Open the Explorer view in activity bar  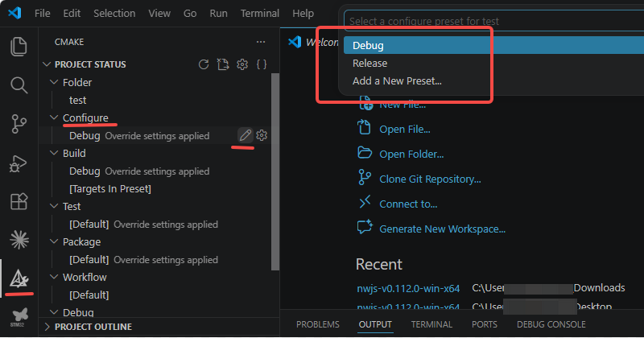coord(19,47)
